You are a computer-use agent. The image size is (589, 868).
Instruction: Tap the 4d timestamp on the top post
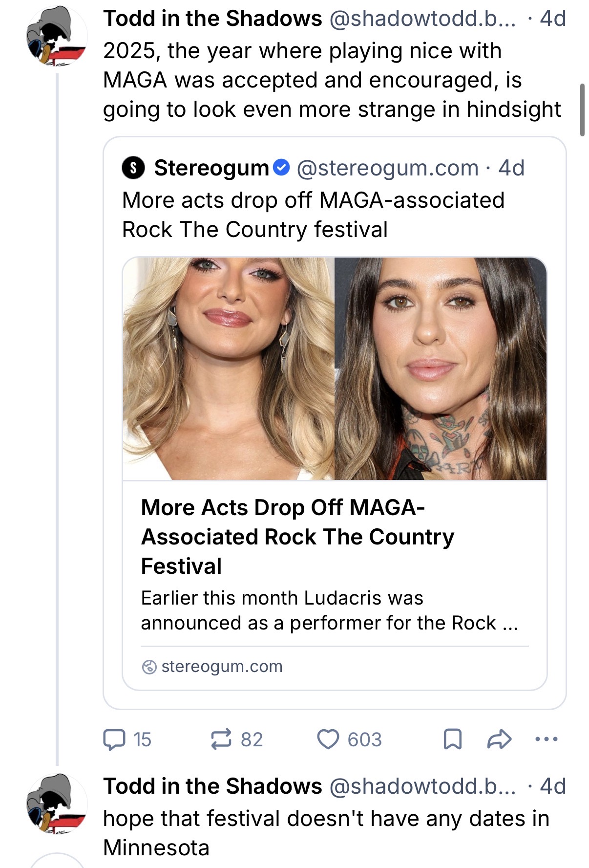(553, 19)
